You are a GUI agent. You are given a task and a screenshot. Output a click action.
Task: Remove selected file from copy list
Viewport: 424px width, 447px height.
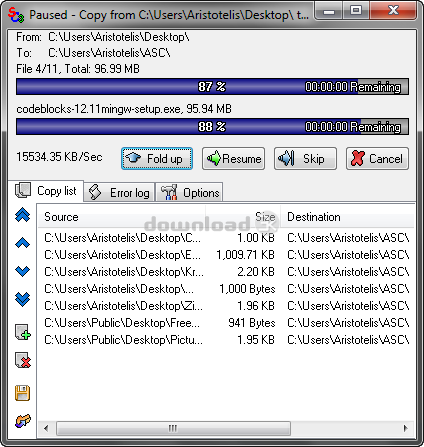(x=23, y=360)
